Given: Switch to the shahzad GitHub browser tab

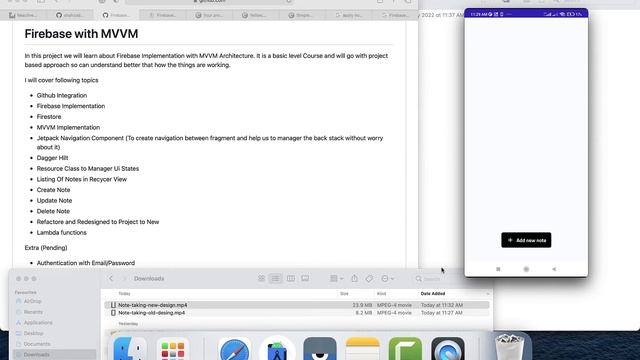Looking at the screenshot, I should [x=70, y=15].
